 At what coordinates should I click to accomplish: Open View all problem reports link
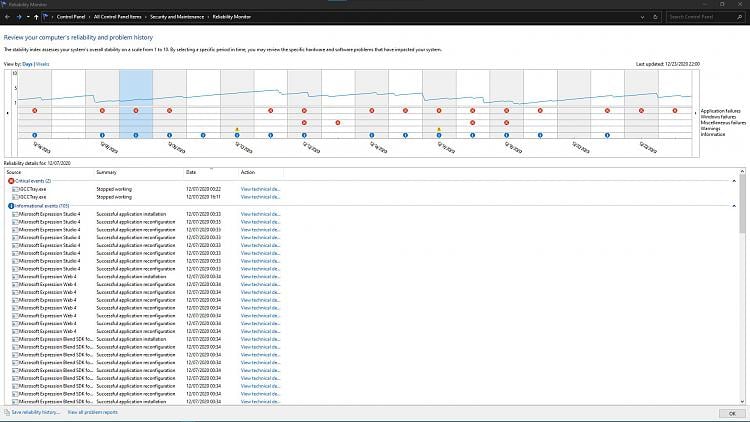pyautogui.click(x=92, y=412)
